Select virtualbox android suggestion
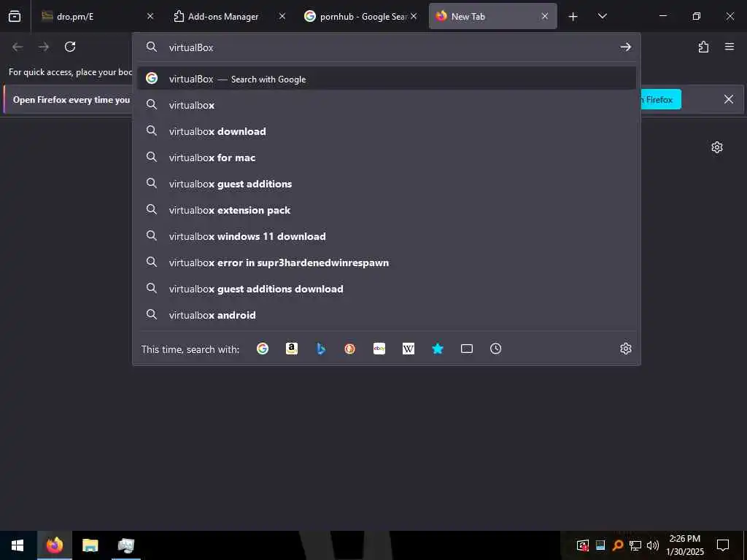 (x=387, y=315)
